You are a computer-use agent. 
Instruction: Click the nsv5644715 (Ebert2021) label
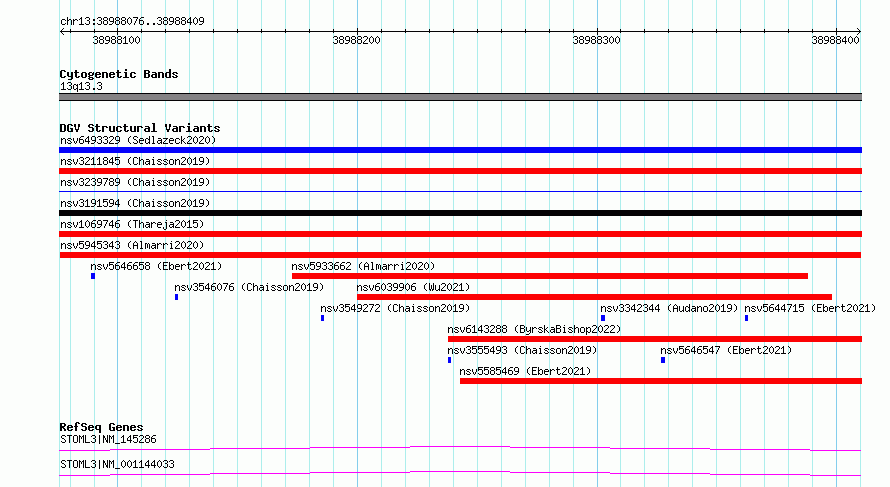810,308
